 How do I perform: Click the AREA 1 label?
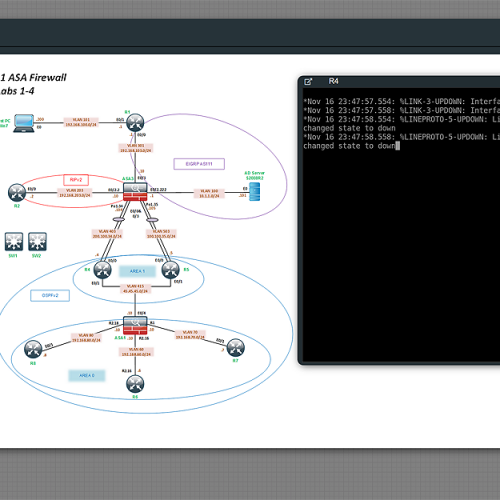click(x=137, y=271)
